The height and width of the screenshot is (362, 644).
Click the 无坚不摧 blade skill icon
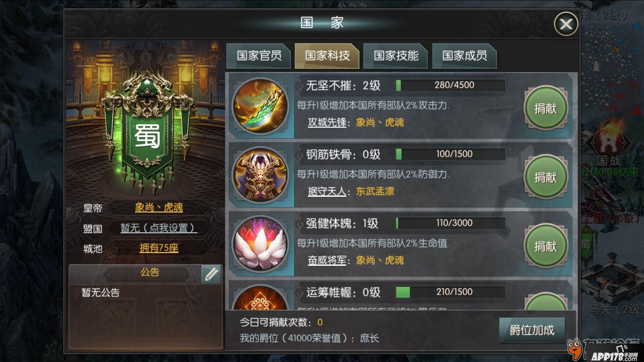pos(261,106)
